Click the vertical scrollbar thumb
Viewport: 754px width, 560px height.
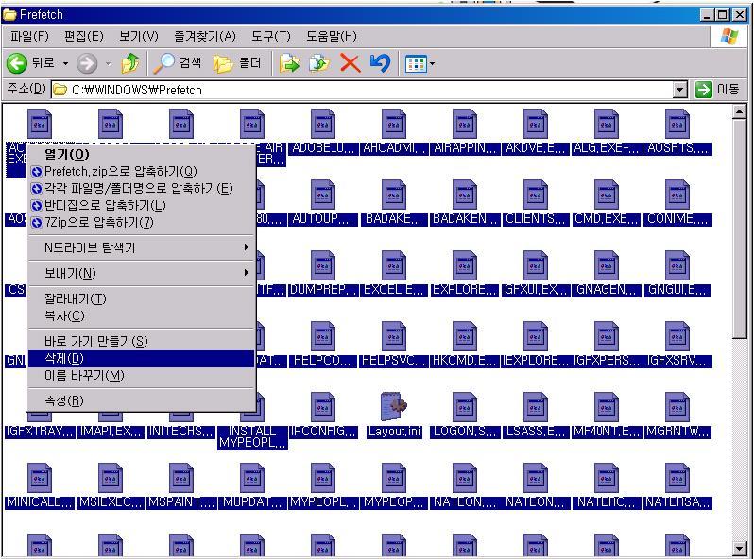click(739, 229)
